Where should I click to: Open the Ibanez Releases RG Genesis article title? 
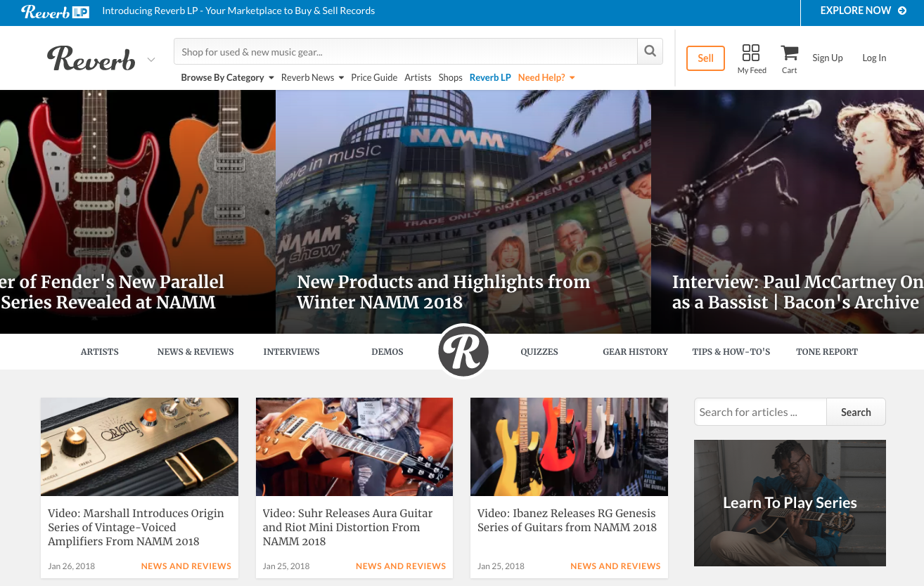coord(567,520)
